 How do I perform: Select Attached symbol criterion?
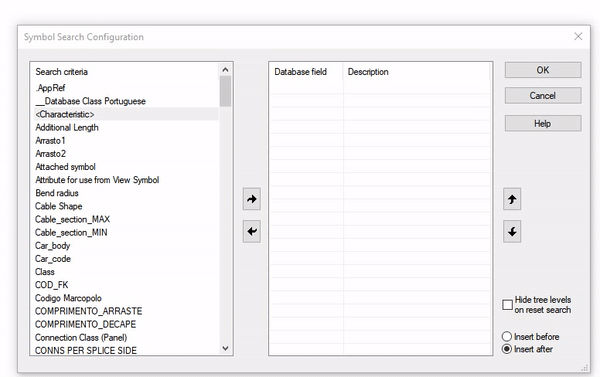pos(126,167)
